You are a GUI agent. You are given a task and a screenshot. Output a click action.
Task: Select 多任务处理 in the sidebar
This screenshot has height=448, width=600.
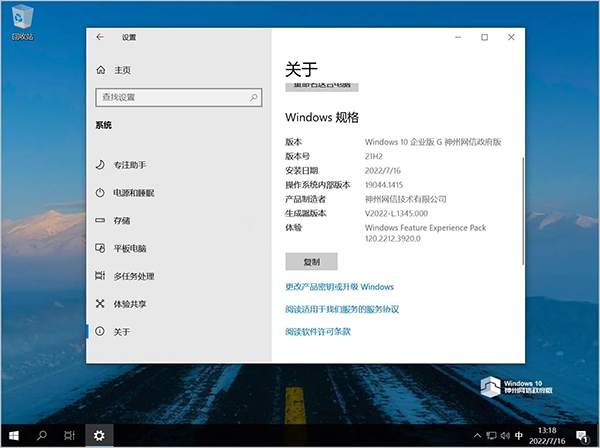click(134, 276)
